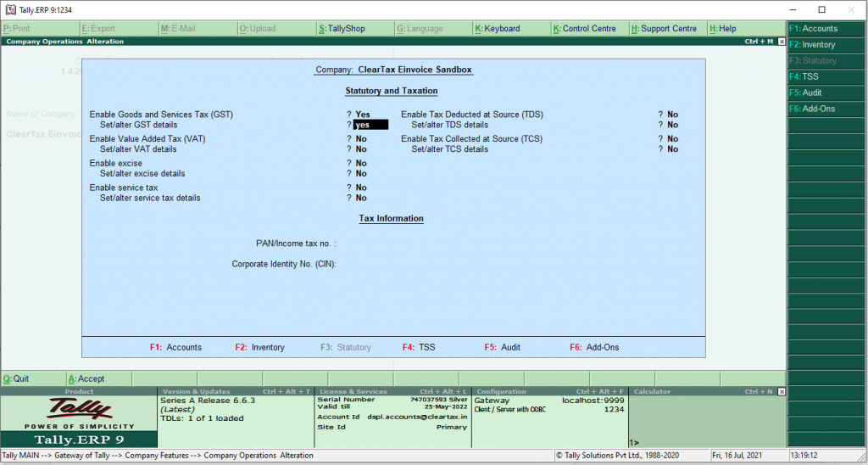
Task: Click Valid till 25-May-2022 text
Action: click(x=392, y=406)
